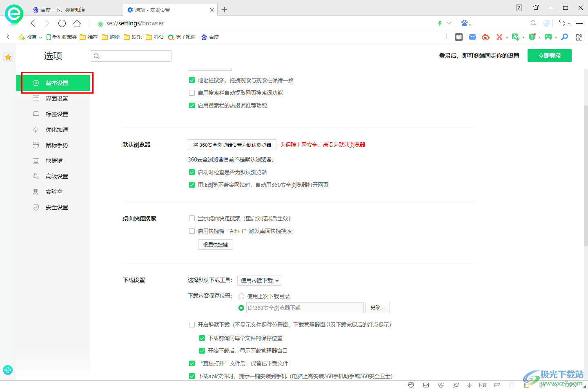Open the home page icon
Viewport: 588px width, 390px height.
pyautogui.click(x=77, y=23)
